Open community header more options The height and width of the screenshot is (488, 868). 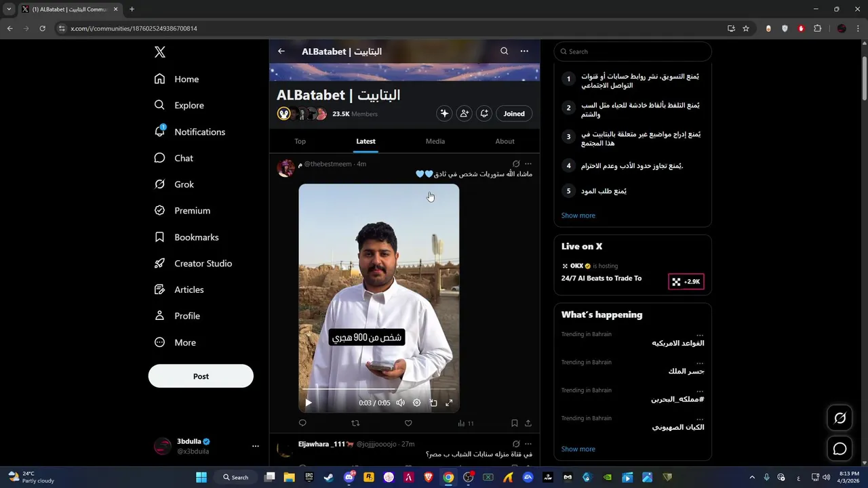click(x=524, y=51)
